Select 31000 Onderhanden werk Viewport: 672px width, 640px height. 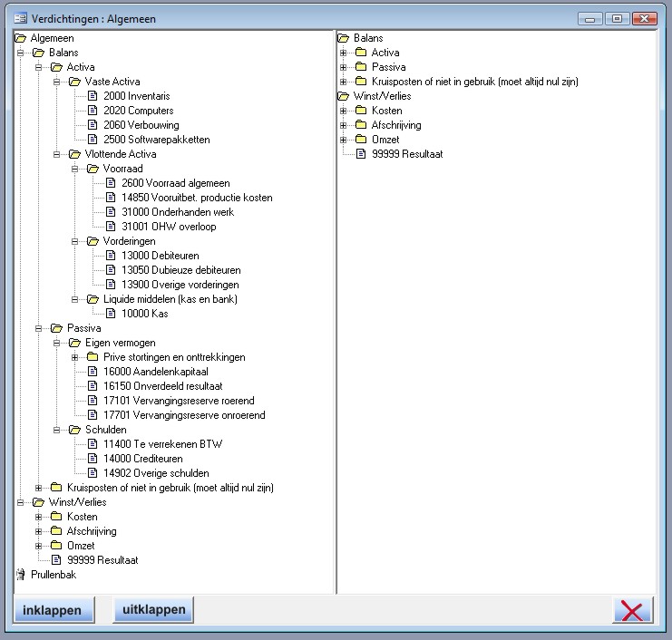pyautogui.click(x=178, y=212)
